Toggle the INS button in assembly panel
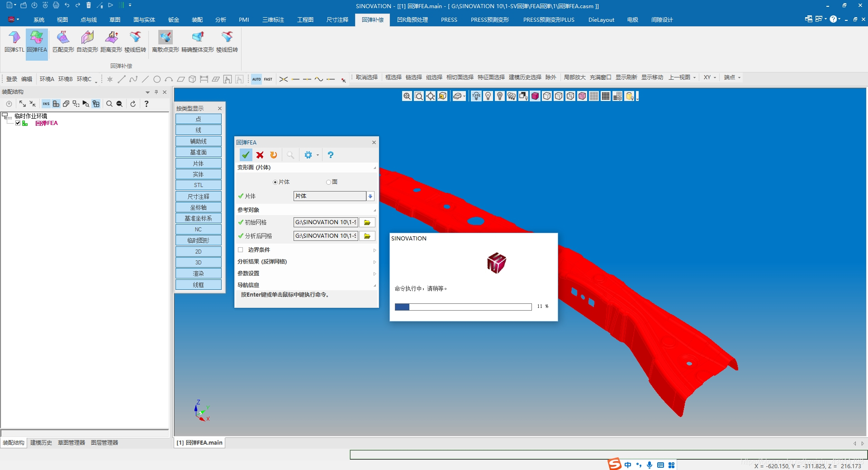This screenshot has width=868, height=470. pyautogui.click(x=46, y=104)
